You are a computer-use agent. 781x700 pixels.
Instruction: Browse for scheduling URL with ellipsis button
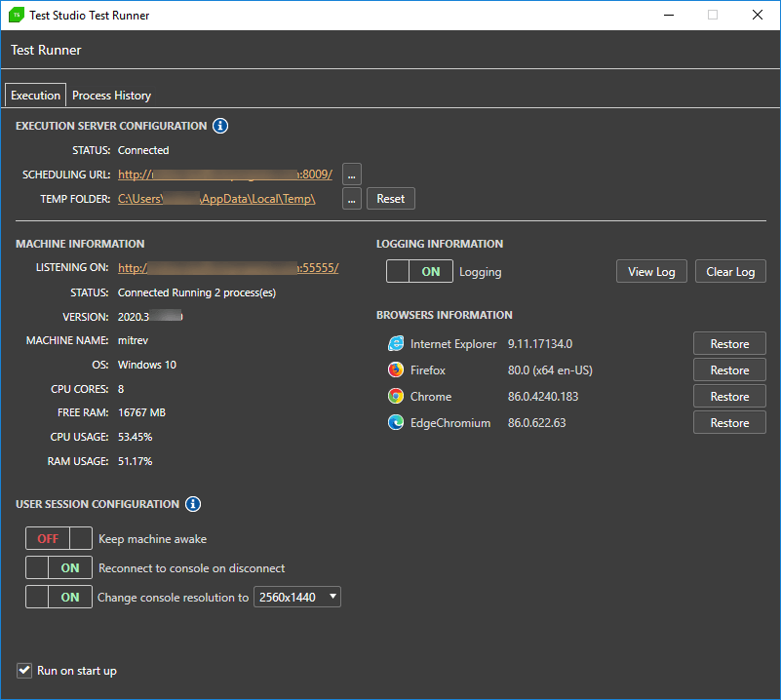point(352,175)
